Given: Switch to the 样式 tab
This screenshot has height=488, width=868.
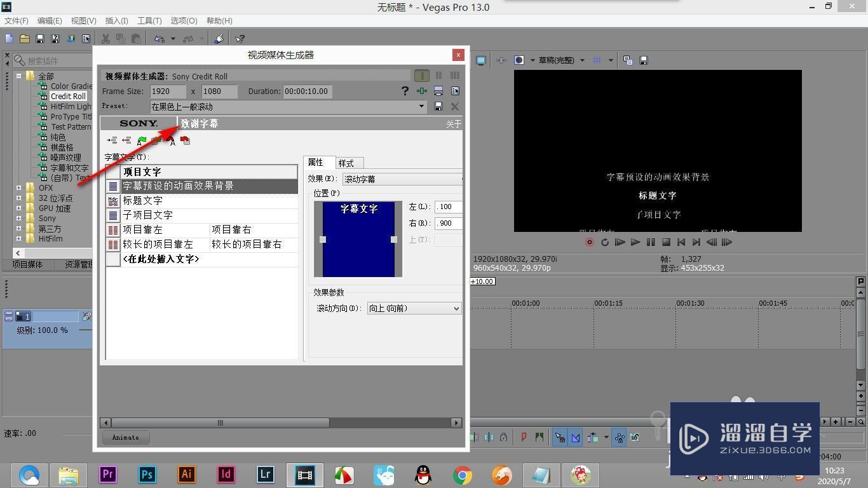Looking at the screenshot, I should [346, 163].
